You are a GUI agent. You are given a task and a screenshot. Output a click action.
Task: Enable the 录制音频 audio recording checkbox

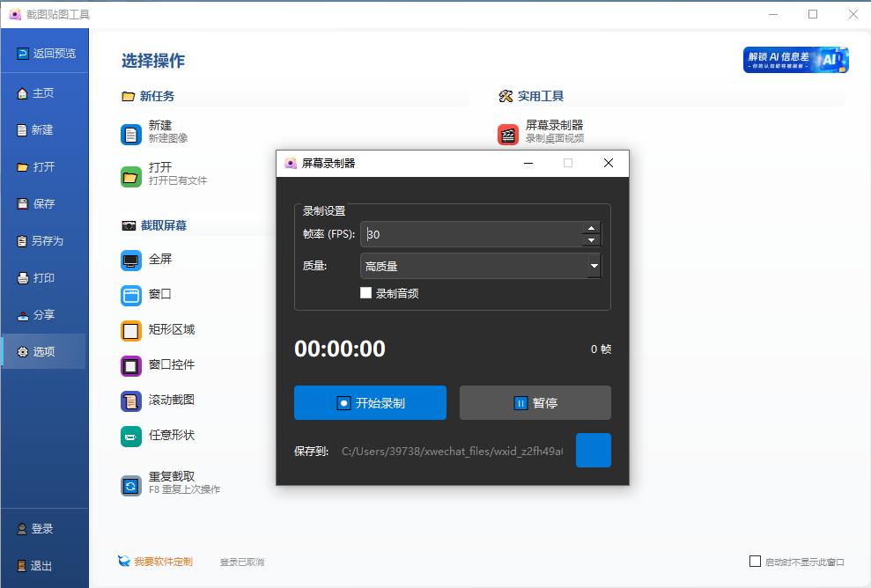[365, 293]
